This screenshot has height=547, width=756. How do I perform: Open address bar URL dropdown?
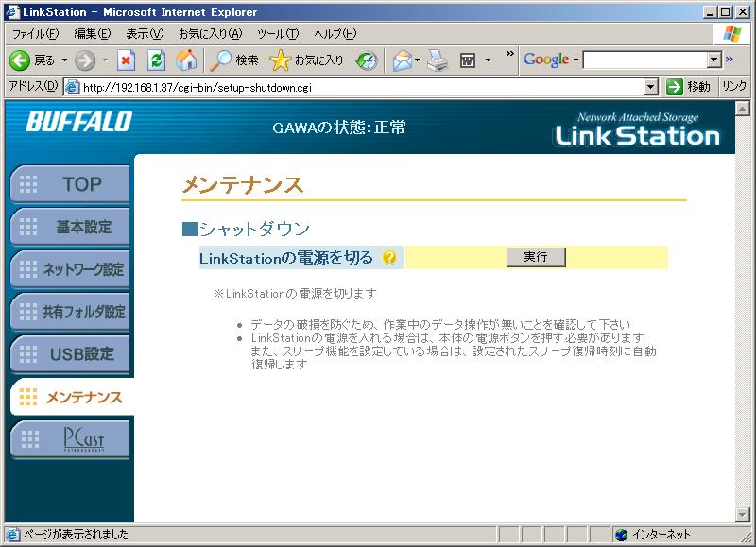[651, 87]
